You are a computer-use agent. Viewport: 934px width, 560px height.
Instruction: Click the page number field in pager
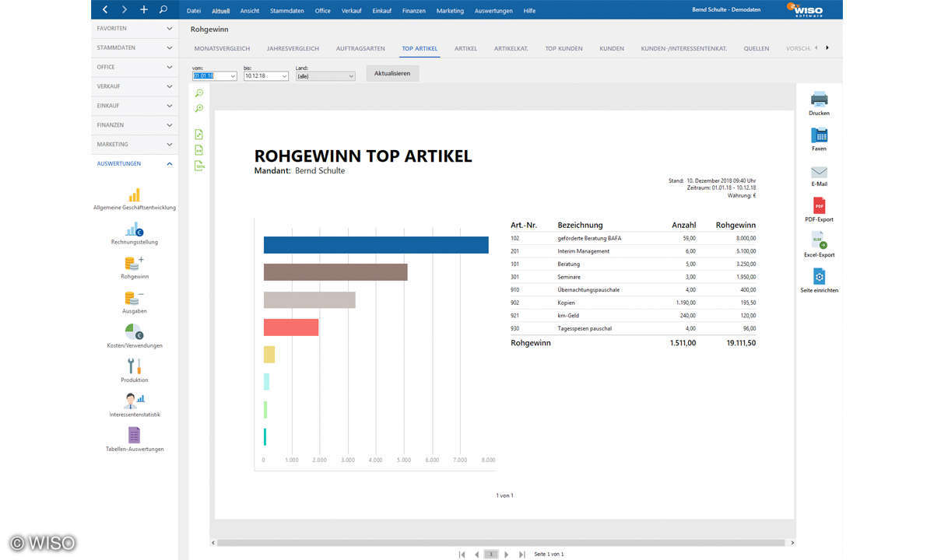491,555
